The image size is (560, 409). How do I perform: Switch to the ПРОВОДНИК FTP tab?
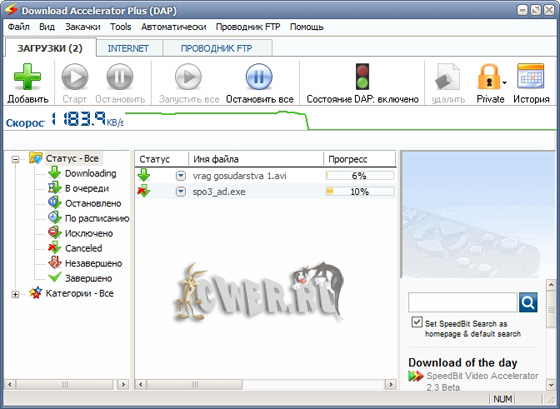216,48
